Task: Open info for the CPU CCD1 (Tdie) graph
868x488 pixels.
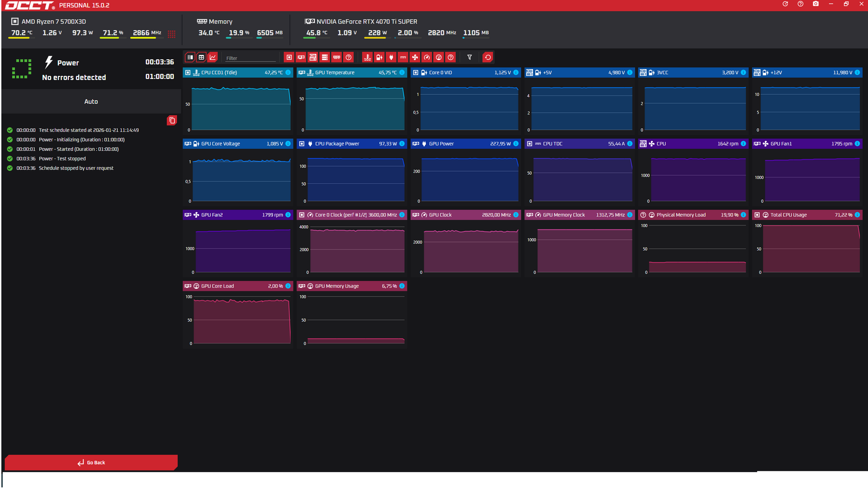Action: (288, 73)
